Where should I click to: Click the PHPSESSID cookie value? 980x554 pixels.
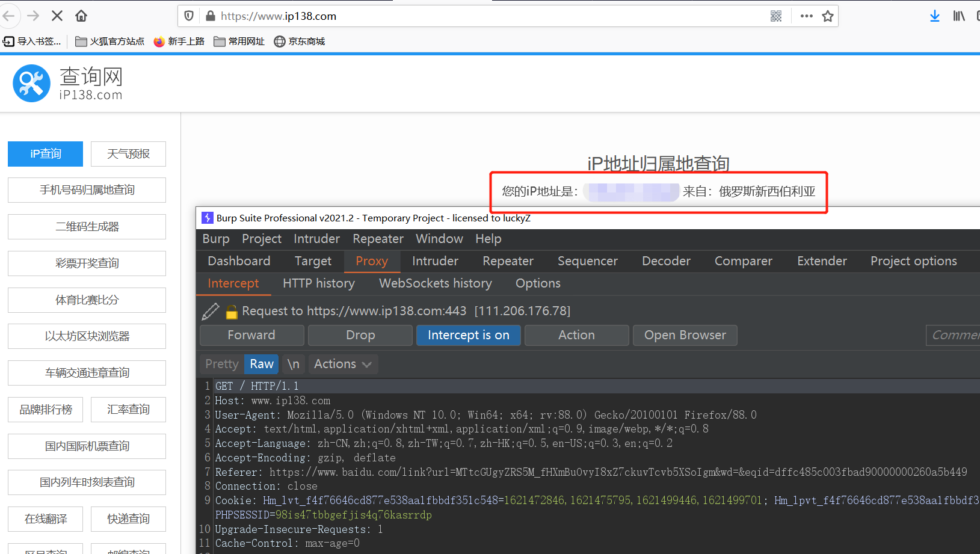(x=354, y=515)
